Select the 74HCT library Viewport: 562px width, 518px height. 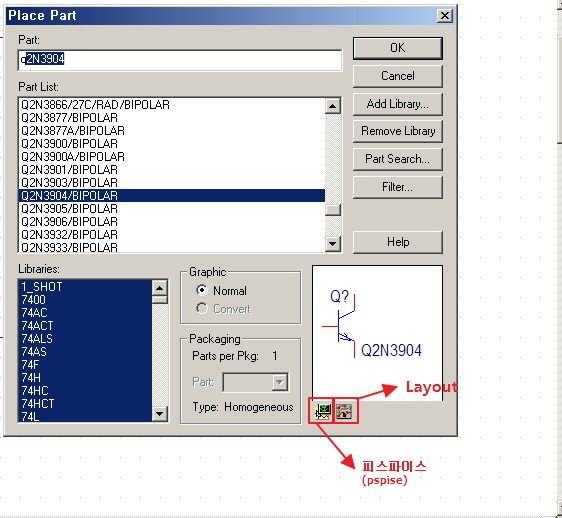pos(85,404)
